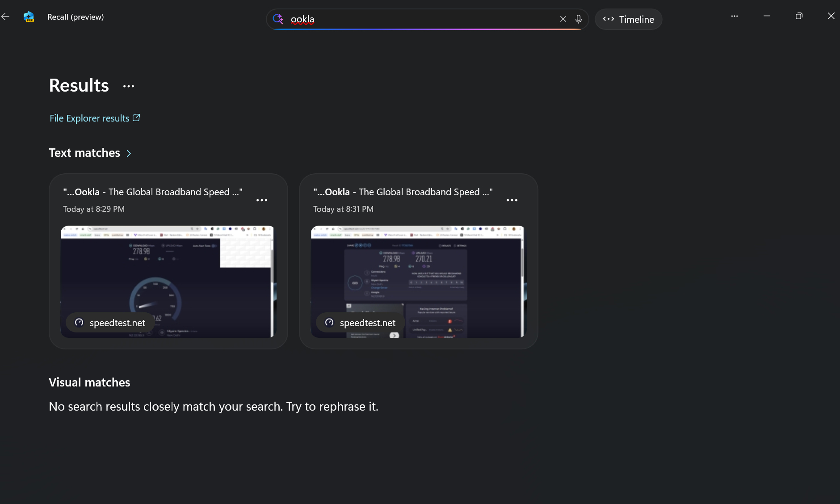The height and width of the screenshot is (504, 840).
Task: Open more options for 8:29 PM snapshot
Action: point(262,200)
